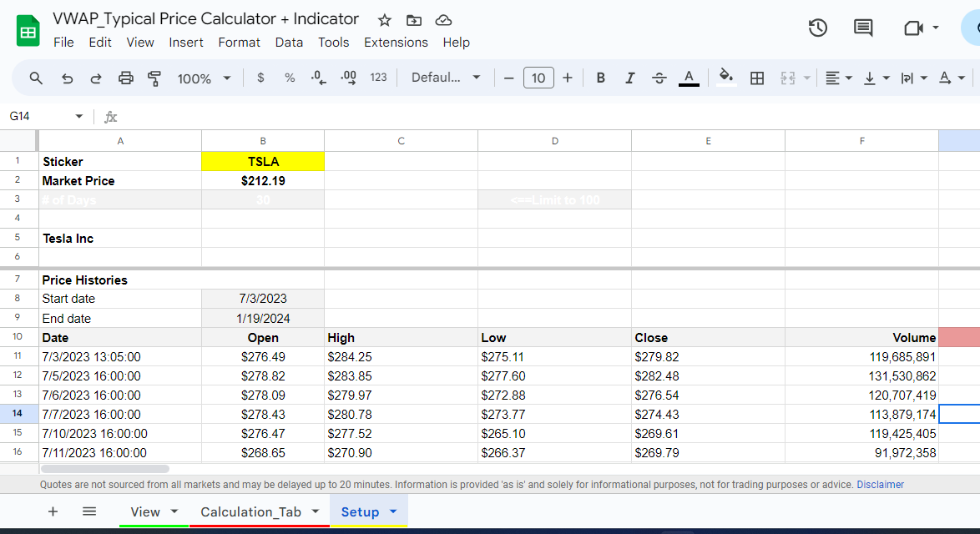The height and width of the screenshot is (534, 980).
Task: Open more number formats 123
Action: coord(378,78)
